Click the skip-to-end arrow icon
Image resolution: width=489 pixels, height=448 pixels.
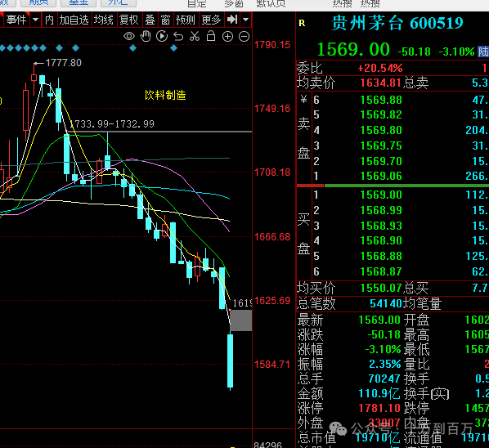[232, 20]
